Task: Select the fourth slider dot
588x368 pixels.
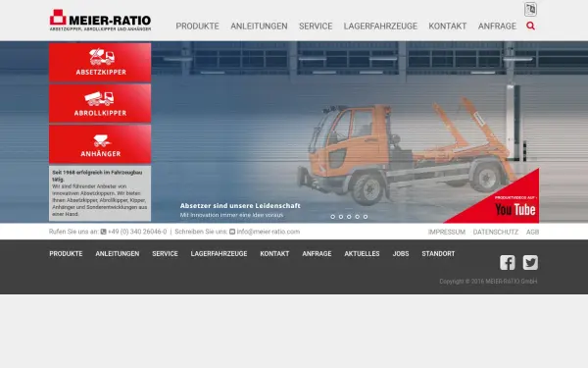Action: click(358, 217)
